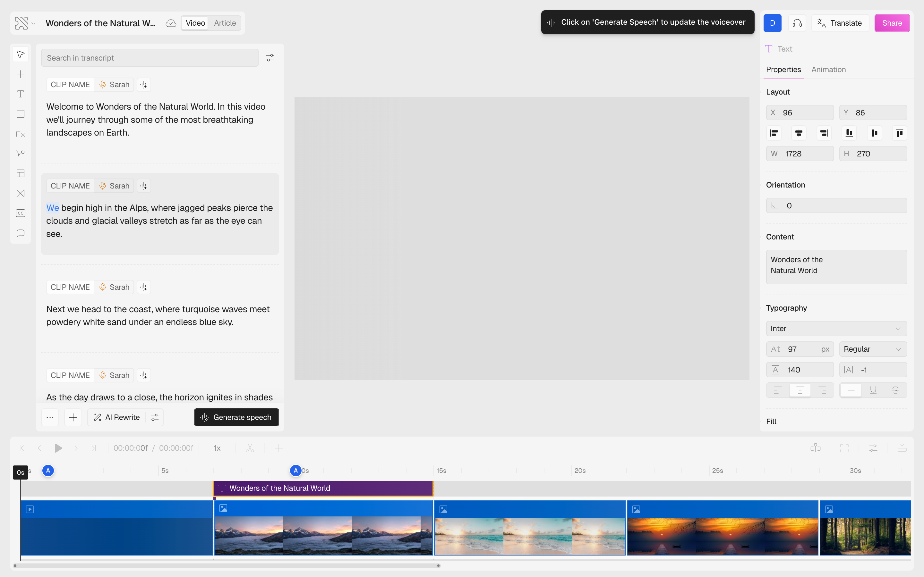Select the Shape rectangle tool
This screenshot has height=577, width=924.
pos(21,114)
